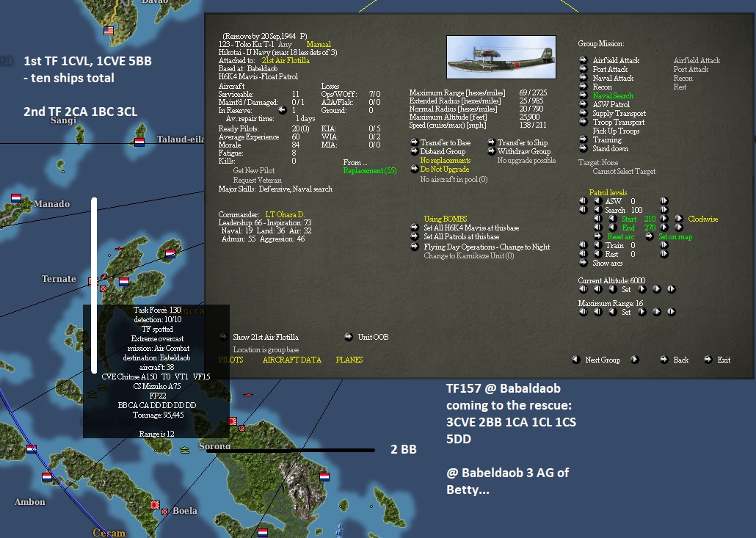This screenshot has height=538, width=756.
Task: Click the 21st Air Flotilla attachment link
Action: click(x=286, y=60)
